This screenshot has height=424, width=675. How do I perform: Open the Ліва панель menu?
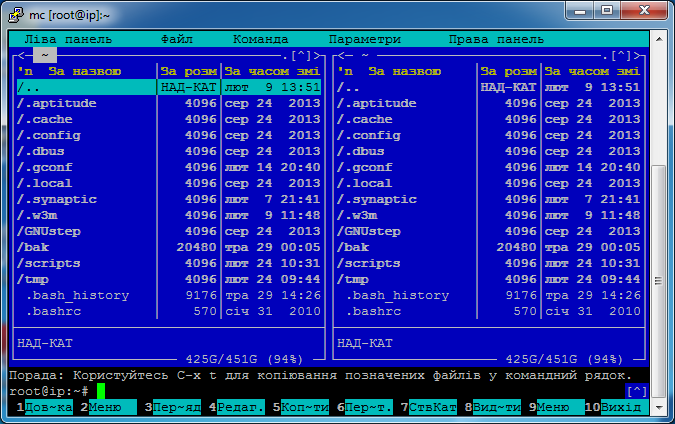coord(68,39)
